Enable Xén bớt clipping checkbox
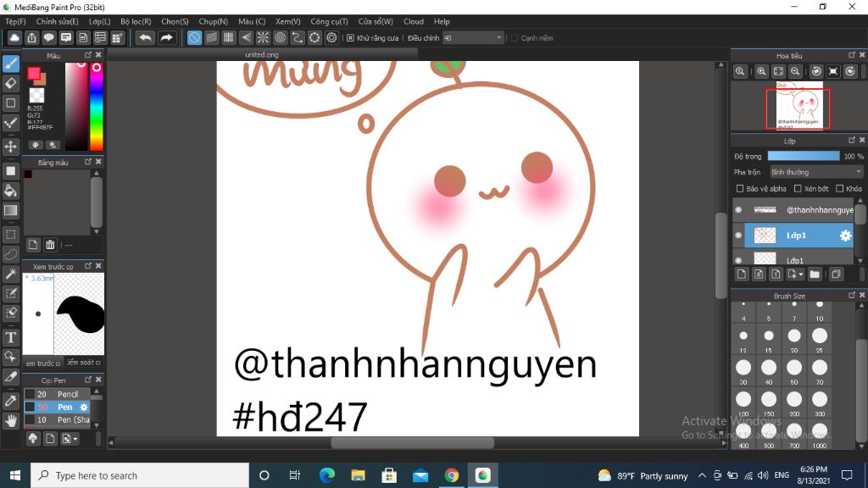Image resolution: width=868 pixels, height=488 pixels. click(798, 189)
